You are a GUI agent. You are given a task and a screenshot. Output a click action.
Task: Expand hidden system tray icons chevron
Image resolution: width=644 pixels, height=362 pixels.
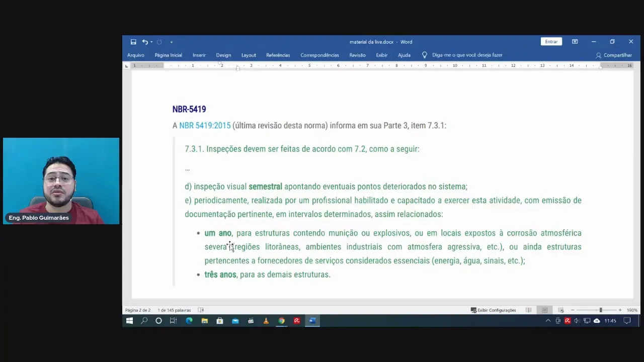548,321
